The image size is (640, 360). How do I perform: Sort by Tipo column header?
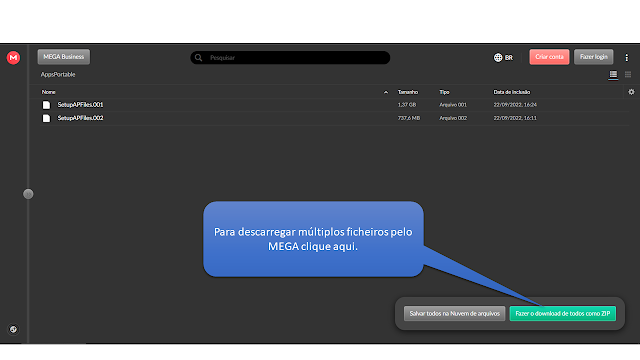pyautogui.click(x=444, y=92)
